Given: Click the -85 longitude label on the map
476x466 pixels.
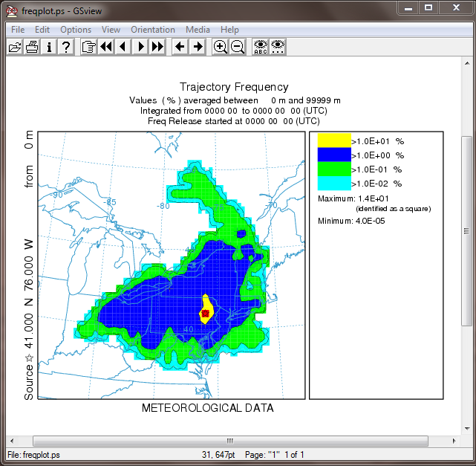Looking at the screenshot, I should pos(110,202).
